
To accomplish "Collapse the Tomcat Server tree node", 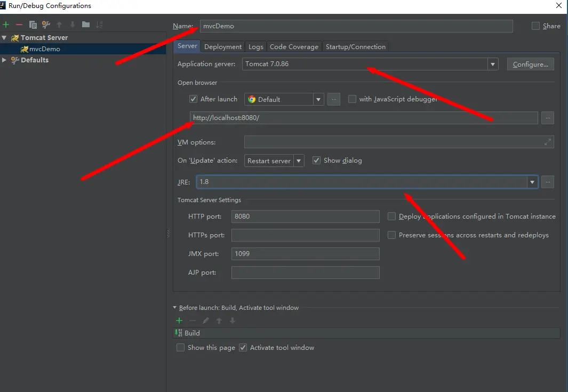I will (4, 38).
